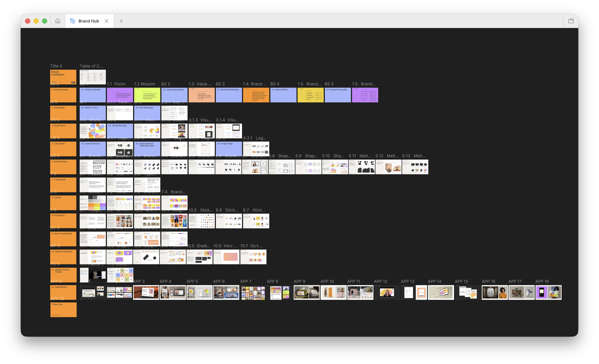This screenshot has width=599, height=364.
Task: Select the "2.1. Tone of Voice" frame
Action: pyautogui.click(x=93, y=113)
